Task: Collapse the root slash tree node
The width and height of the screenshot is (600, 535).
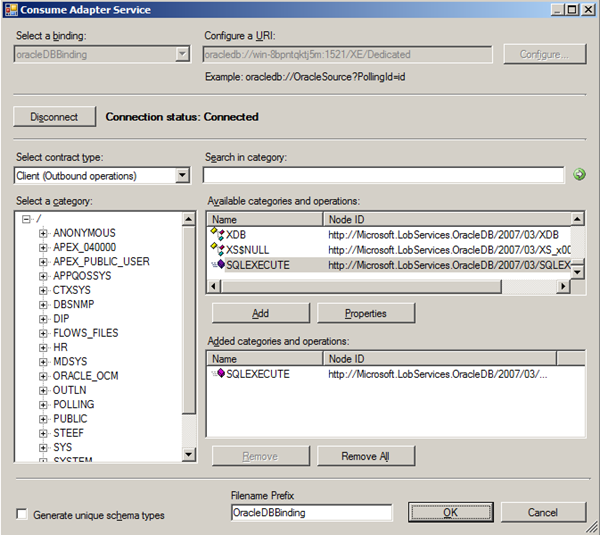Action: pyautogui.click(x=26, y=219)
